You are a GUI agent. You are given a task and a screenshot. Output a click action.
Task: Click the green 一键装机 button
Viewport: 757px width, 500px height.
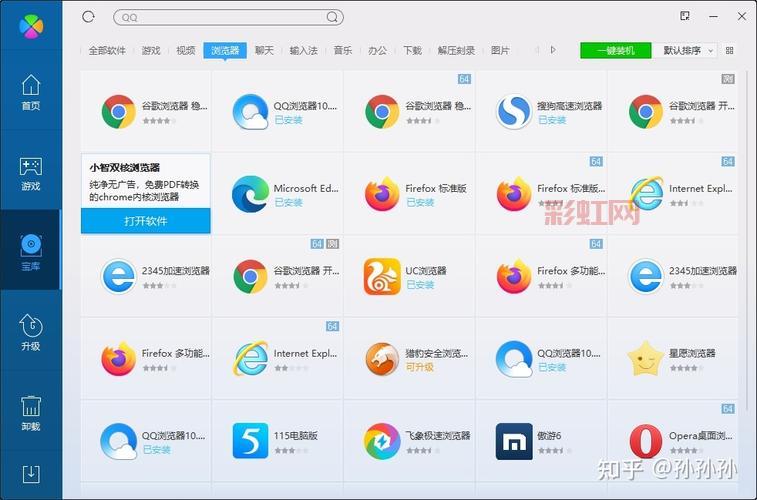(x=616, y=50)
